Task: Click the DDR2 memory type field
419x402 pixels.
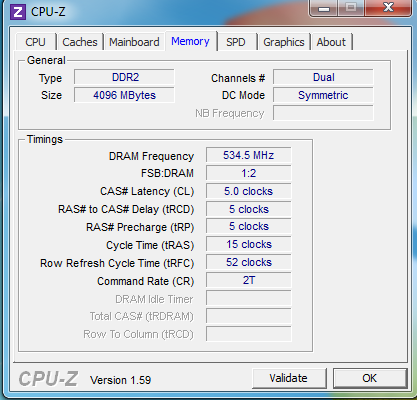Action: (x=124, y=77)
